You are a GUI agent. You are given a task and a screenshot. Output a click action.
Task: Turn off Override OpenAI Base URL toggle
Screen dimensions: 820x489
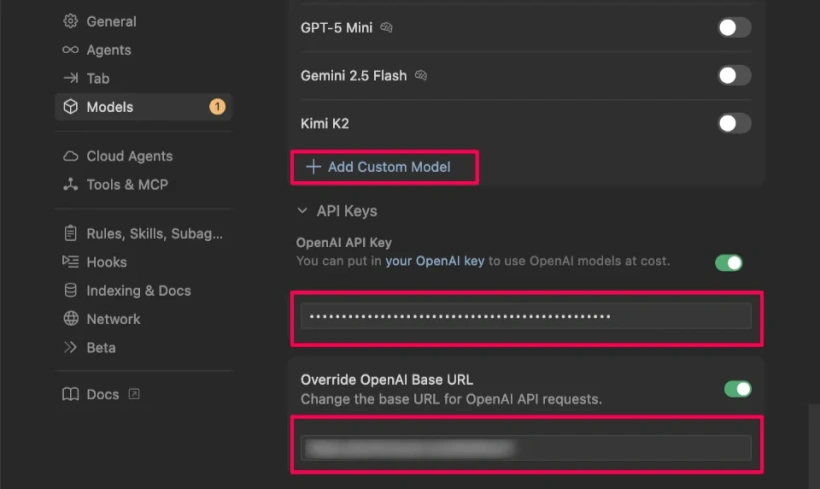[737, 388]
